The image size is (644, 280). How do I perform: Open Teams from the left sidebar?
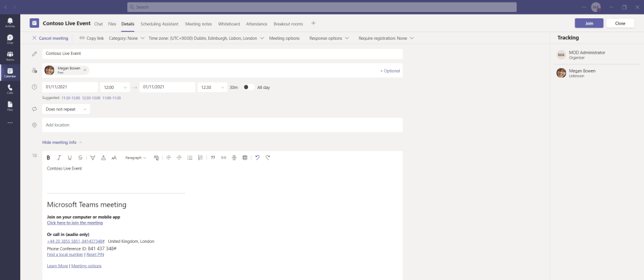pos(9,55)
